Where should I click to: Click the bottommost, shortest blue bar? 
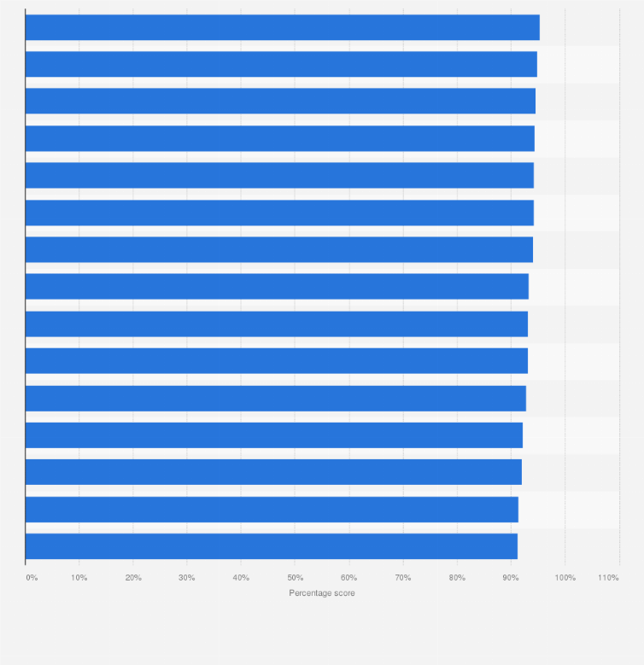272,546
